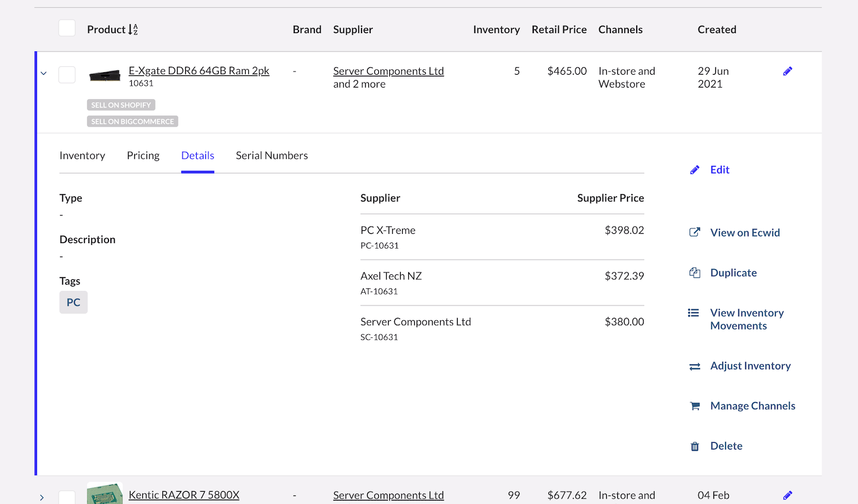Expand the Kentic RAZOR 7 5800X row
Image resolution: width=858 pixels, height=504 pixels.
42,497
